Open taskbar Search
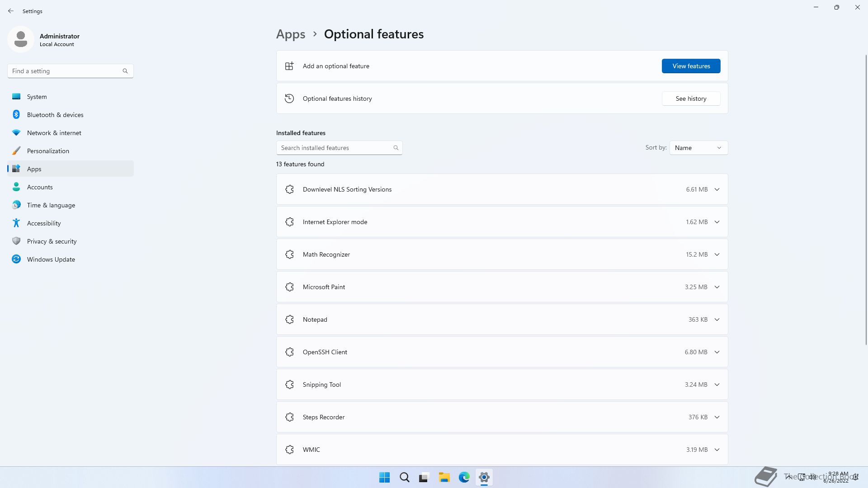868x488 pixels. point(405,477)
